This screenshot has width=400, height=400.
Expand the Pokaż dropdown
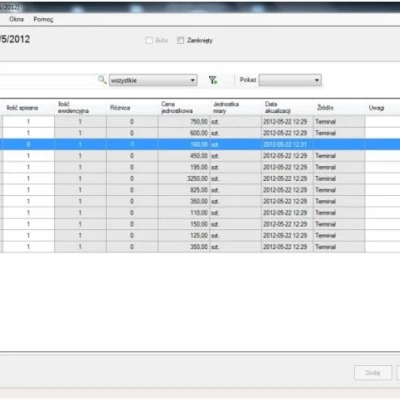pos(290,80)
